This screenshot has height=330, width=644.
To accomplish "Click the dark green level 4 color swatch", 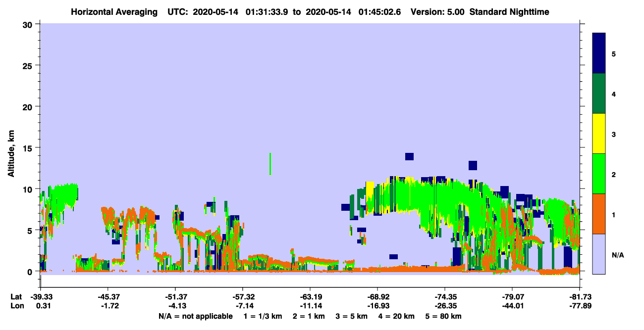I will coord(599,94).
